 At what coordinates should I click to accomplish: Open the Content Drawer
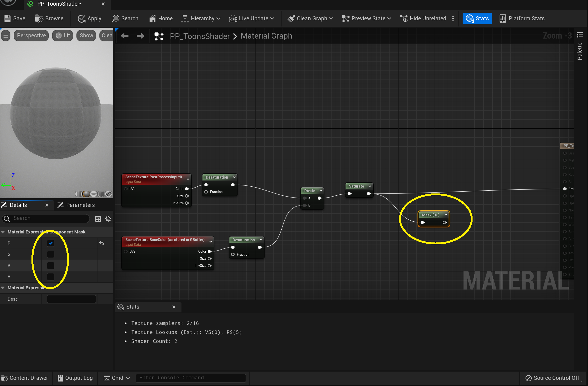pyautogui.click(x=25, y=378)
